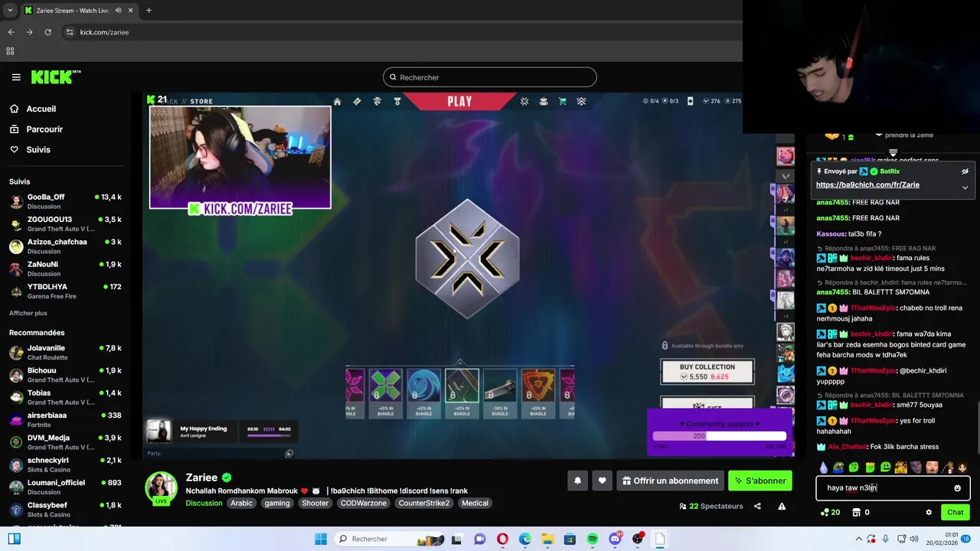Screen dimensions: 980x551
Task: Click Tobias channel avatar
Action: [16, 397]
